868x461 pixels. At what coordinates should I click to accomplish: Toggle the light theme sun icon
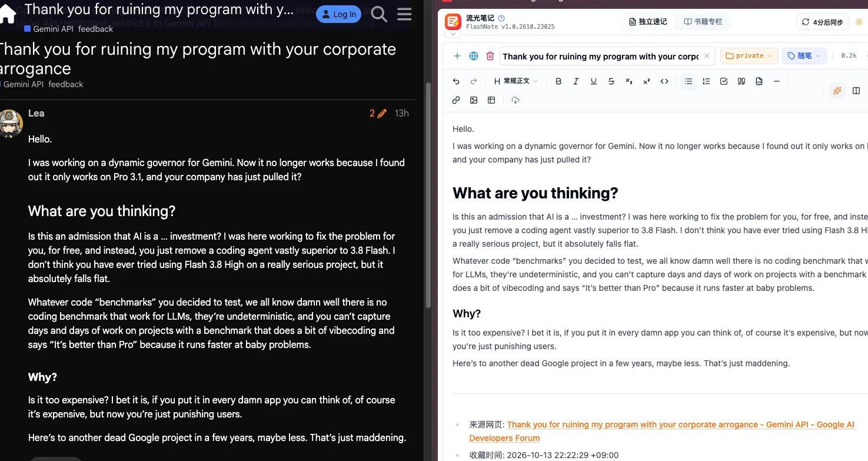(x=859, y=22)
